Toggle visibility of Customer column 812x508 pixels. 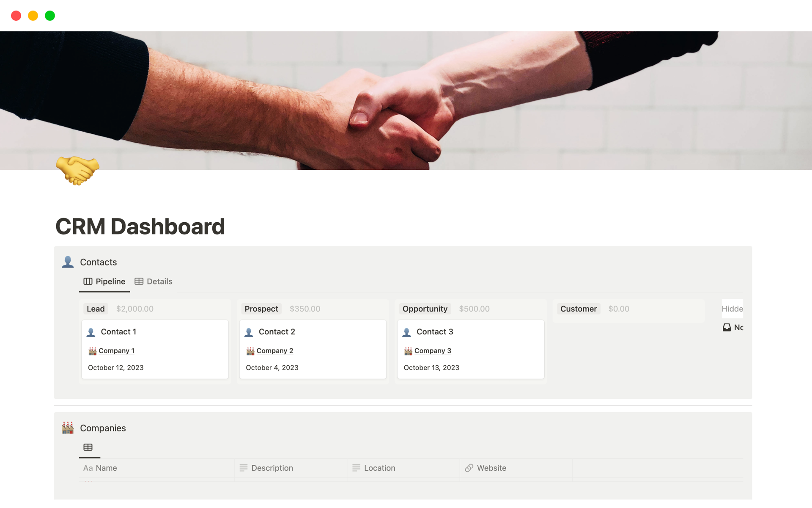tap(578, 309)
